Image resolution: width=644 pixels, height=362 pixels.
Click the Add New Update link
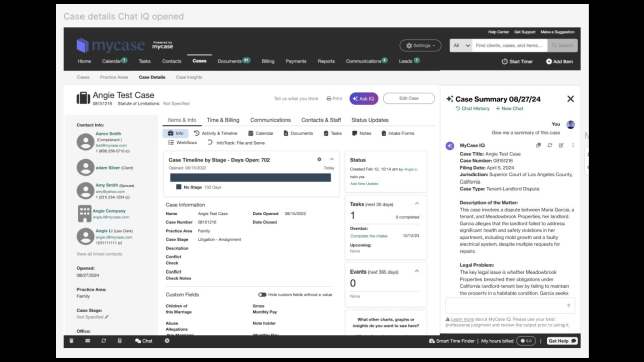(364, 184)
